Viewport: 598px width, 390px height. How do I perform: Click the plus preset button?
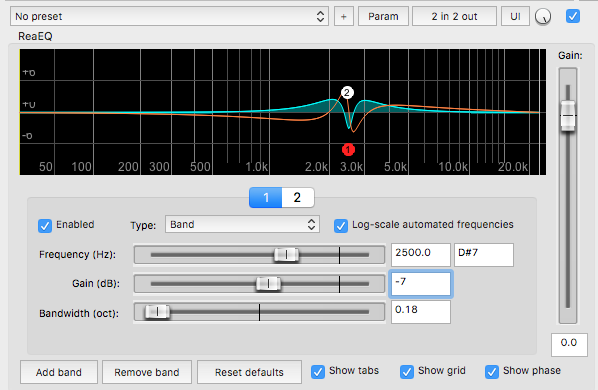pos(344,16)
